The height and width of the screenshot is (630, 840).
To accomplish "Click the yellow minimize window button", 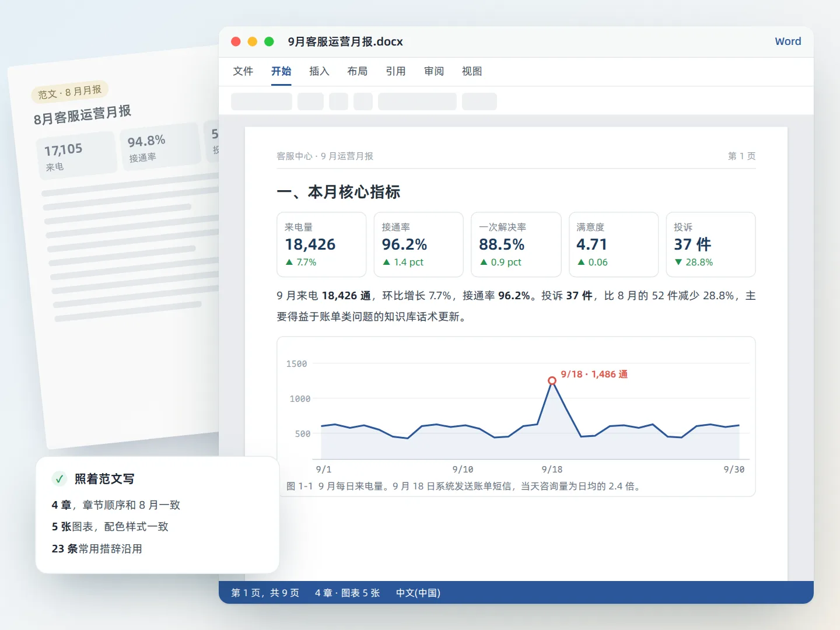I will pos(253,41).
